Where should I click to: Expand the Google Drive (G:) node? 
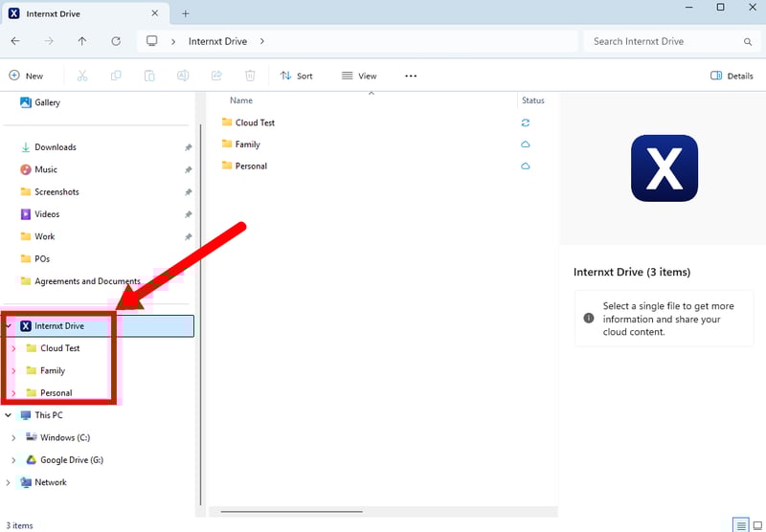(x=13, y=460)
